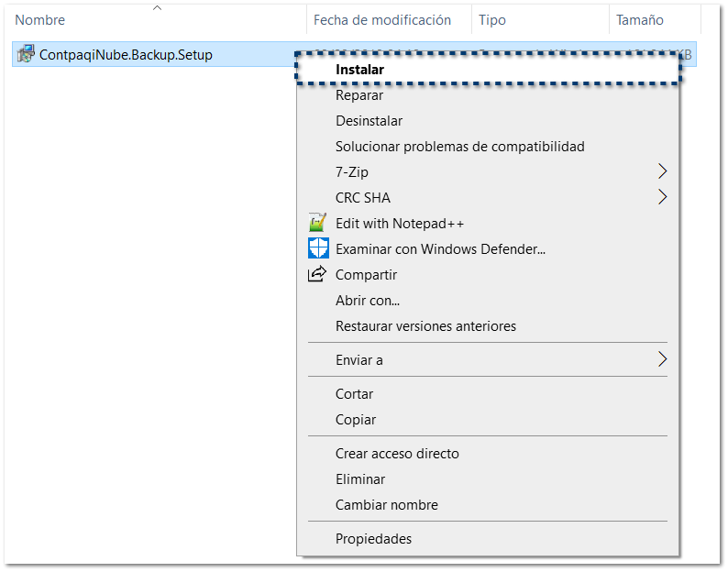Choose Reparar in the context menu

359,94
